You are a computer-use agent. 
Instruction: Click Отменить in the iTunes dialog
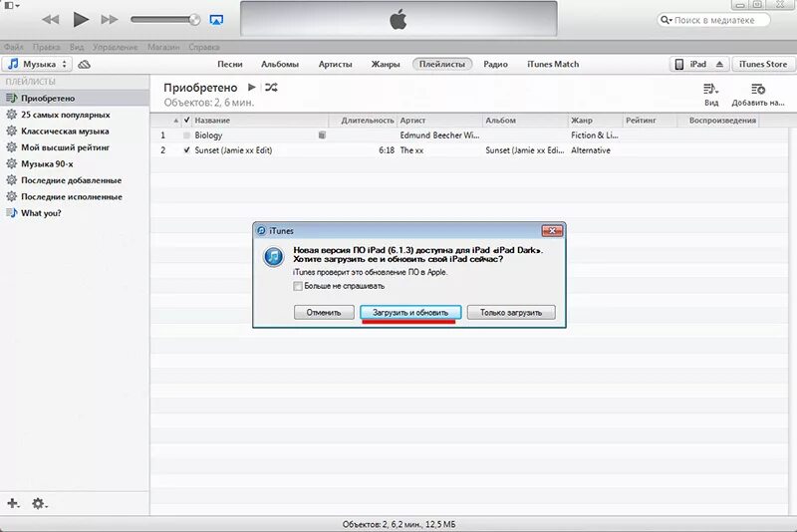324,313
